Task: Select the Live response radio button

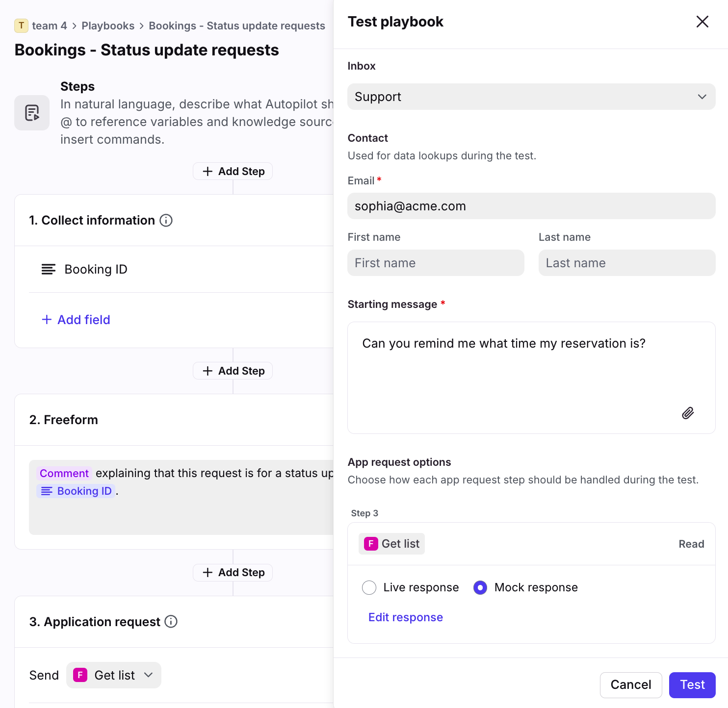Action: 369,587
